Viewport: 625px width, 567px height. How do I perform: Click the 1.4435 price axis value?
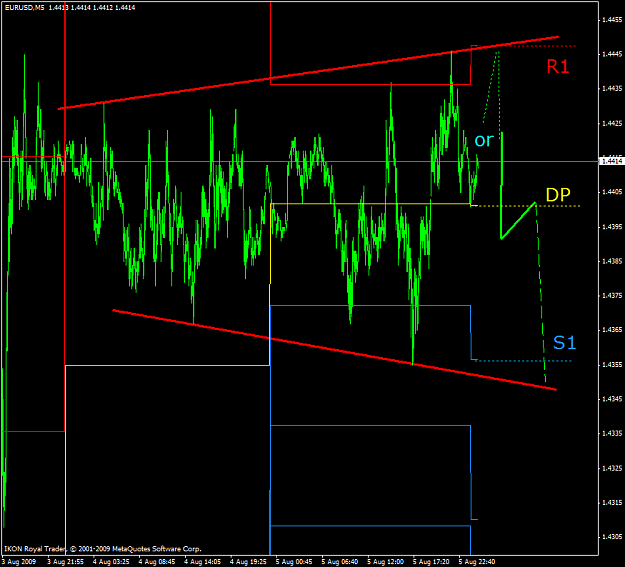point(612,88)
